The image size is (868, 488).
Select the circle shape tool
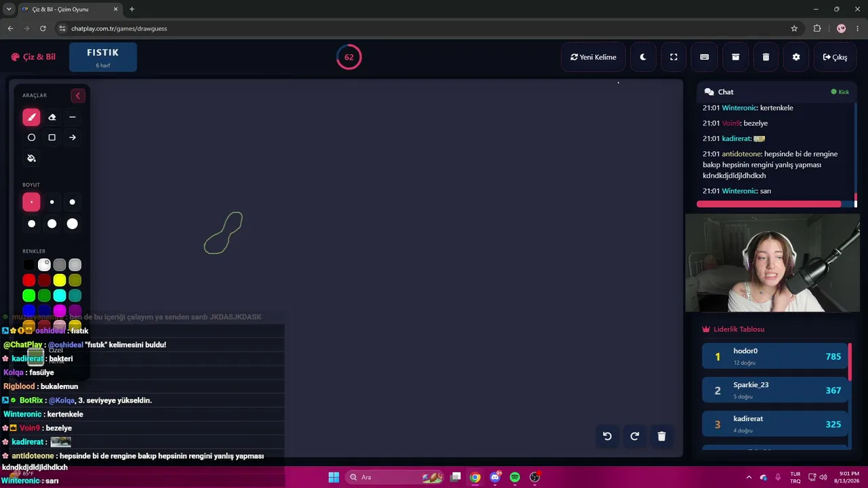pyautogui.click(x=31, y=138)
